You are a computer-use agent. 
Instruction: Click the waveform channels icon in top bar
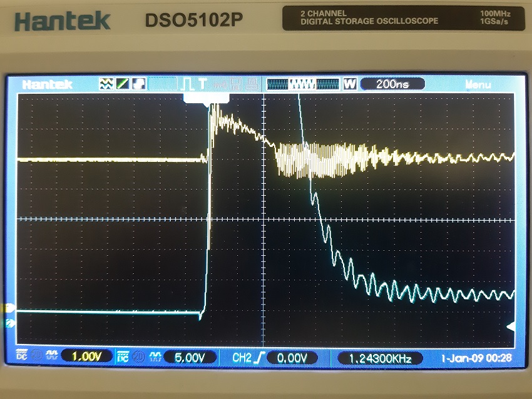106,83
